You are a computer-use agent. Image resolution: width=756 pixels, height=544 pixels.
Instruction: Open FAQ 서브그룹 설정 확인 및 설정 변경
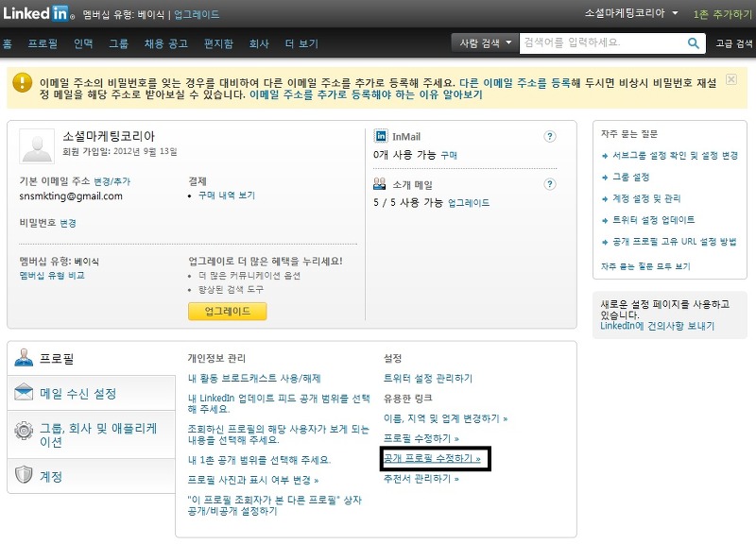675,156
